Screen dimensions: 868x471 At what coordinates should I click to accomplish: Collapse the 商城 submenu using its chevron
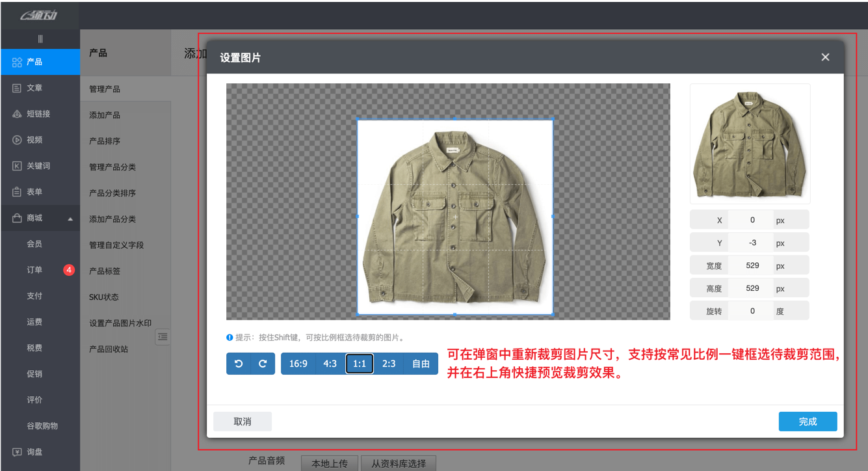(x=70, y=219)
